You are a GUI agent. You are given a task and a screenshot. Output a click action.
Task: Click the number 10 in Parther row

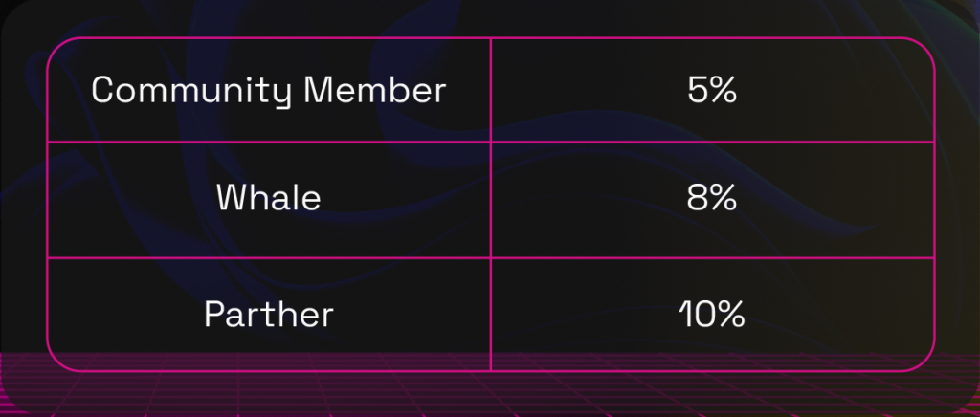pyautogui.click(x=698, y=315)
